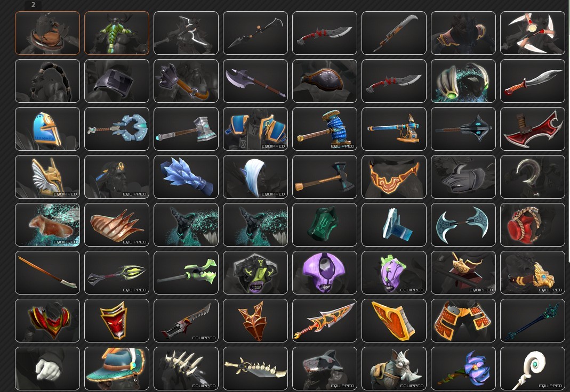This screenshot has width=570, height=392.
Task: Select the double-bladed teal battle axe
Action: pyautogui.click(x=463, y=225)
